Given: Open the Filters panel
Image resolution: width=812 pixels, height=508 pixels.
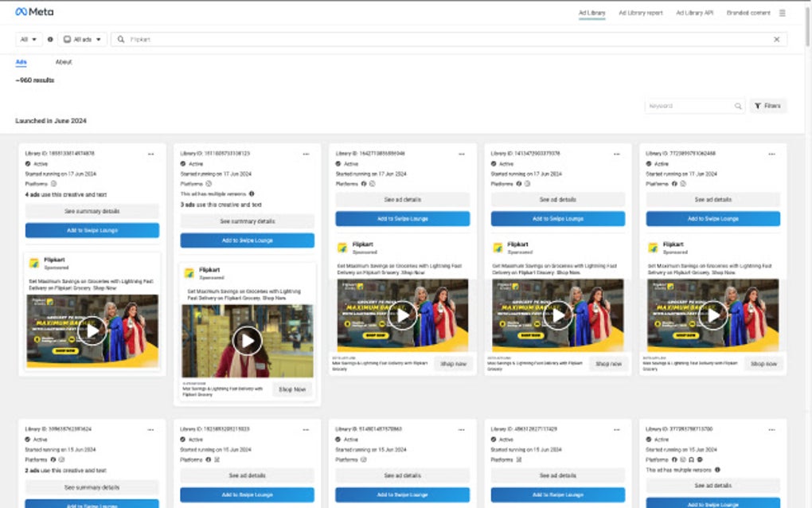Looking at the screenshot, I should (x=767, y=105).
